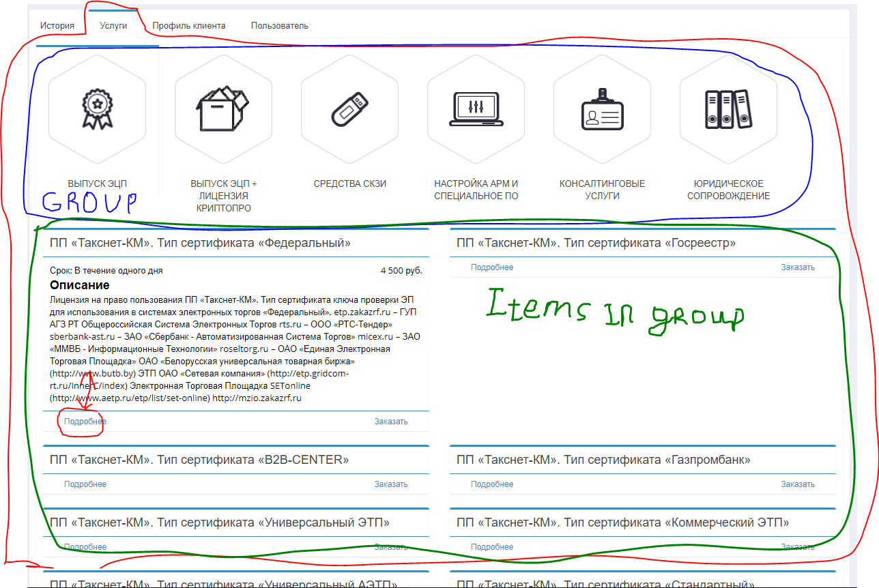
Task: Open the Пользователь tab
Action: [280, 26]
